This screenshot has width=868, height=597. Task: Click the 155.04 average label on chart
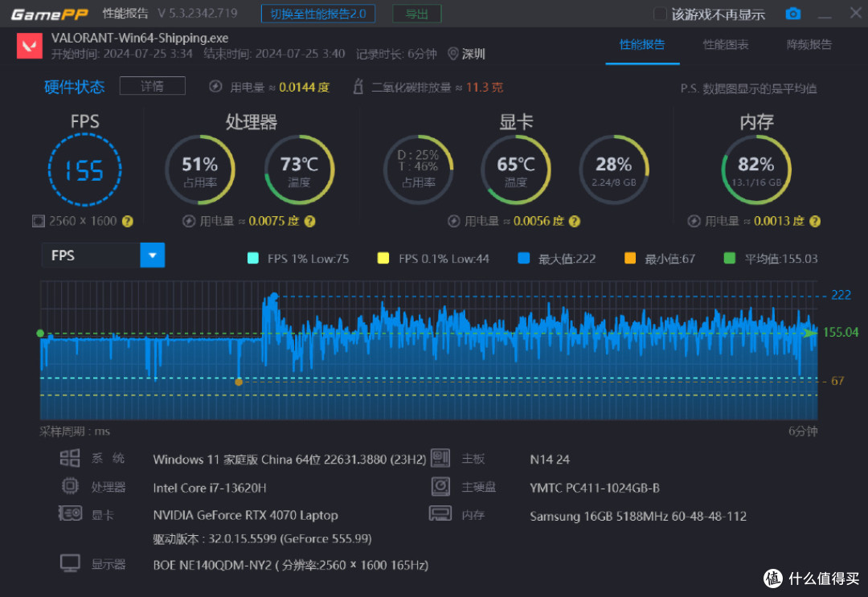pyautogui.click(x=841, y=333)
